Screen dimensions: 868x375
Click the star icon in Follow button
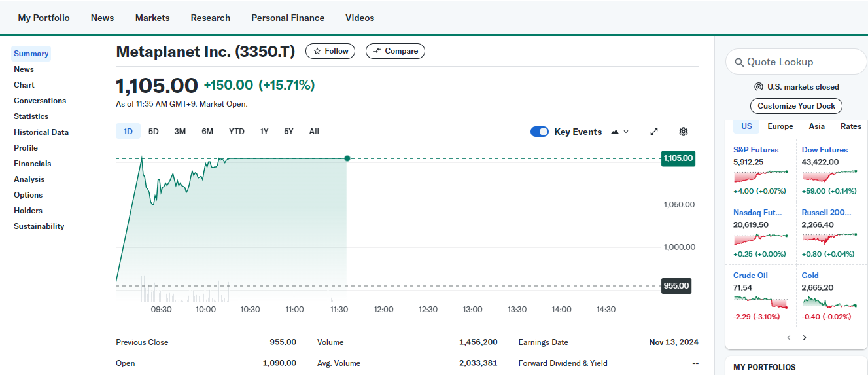[317, 51]
